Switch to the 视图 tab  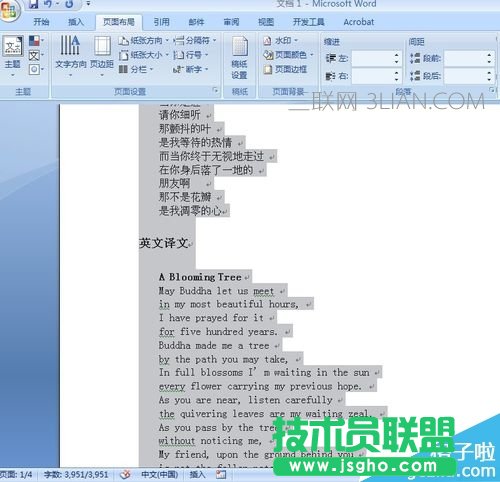(x=266, y=22)
